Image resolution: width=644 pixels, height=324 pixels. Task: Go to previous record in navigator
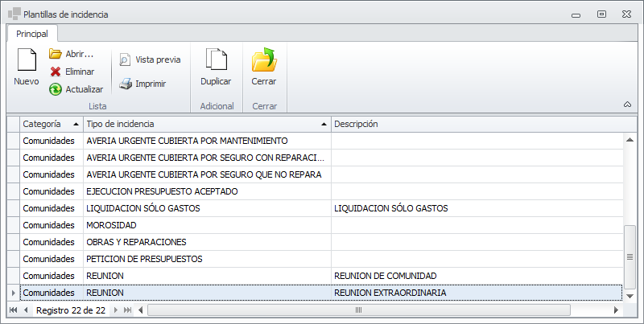pyautogui.click(x=27, y=310)
